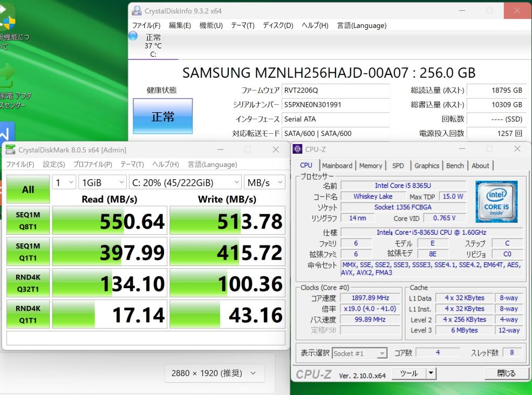Click the blue disk status circle for drive C:
The height and width of the screenshot is (395, 532).
(x=133, y=36)
